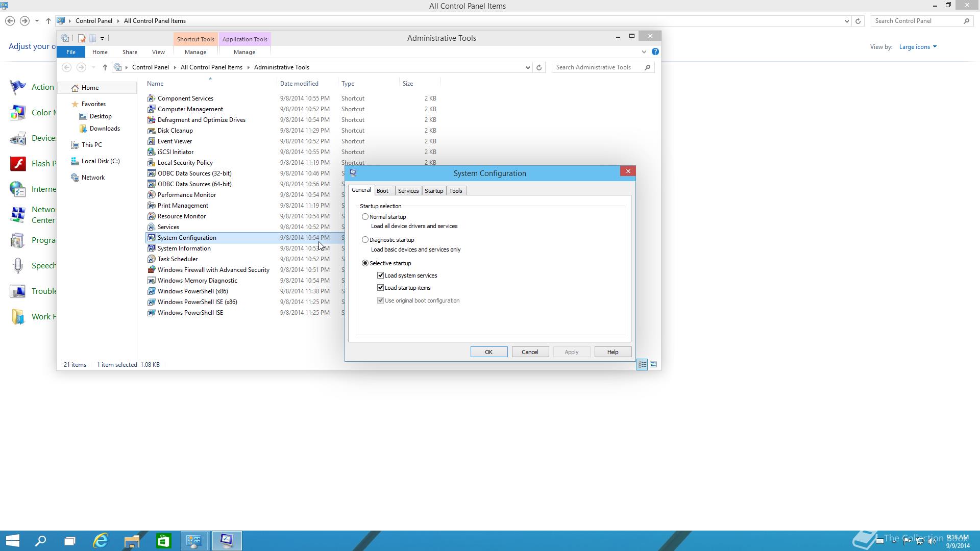Refresh the Administrative Tools address bar

click(x=539, y=67)
